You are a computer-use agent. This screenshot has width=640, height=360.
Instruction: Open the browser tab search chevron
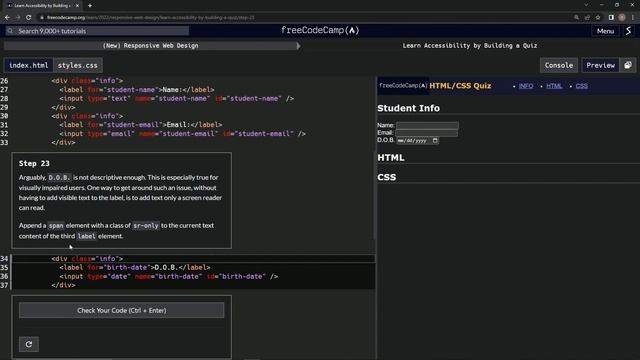(x=586, y=5)
